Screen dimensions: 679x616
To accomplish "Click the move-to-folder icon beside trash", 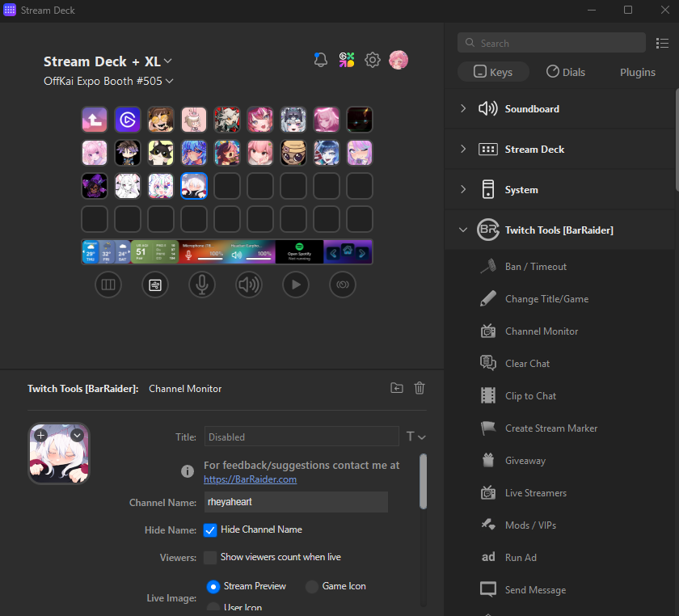I will tap(397, 388).
